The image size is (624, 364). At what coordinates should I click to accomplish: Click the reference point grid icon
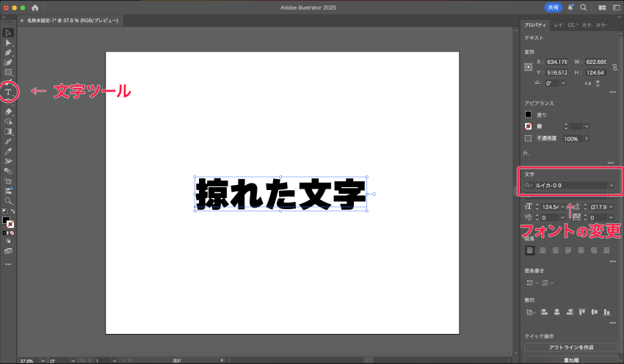[x=528, y=68]
